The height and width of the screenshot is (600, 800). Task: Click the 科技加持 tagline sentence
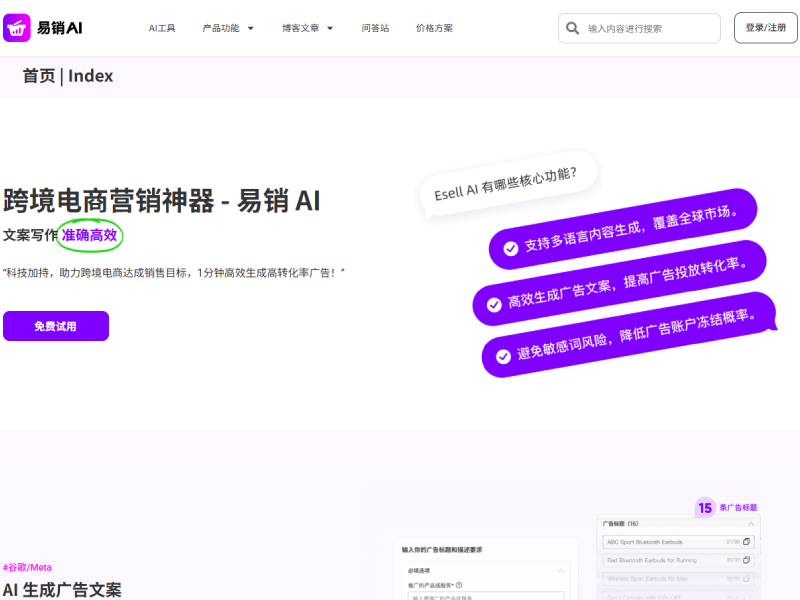(174, 273)
